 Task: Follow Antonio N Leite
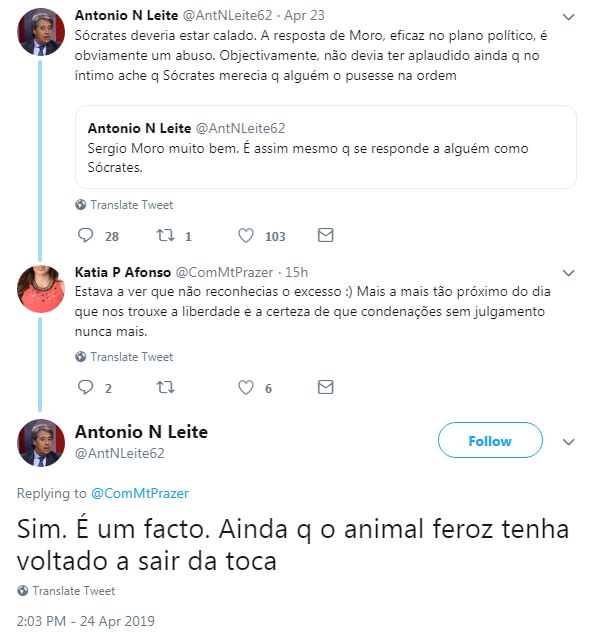[x=490, y=441]
